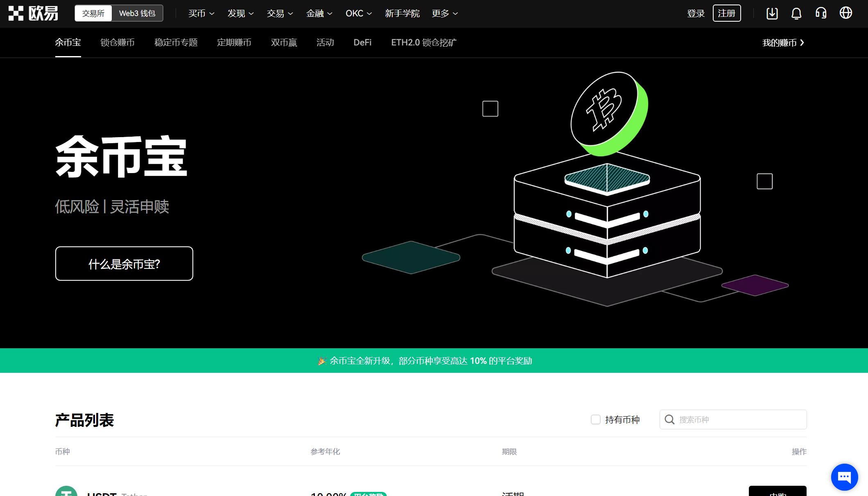This screenshot has width=868, height=496.
Task: Expand the 买币 dropdown menu
Action: tap(201, 14)
